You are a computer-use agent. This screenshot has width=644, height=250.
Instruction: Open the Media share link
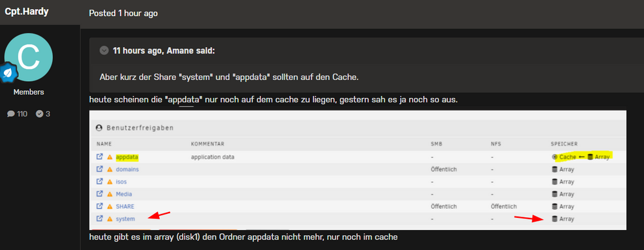click(124, 194)
